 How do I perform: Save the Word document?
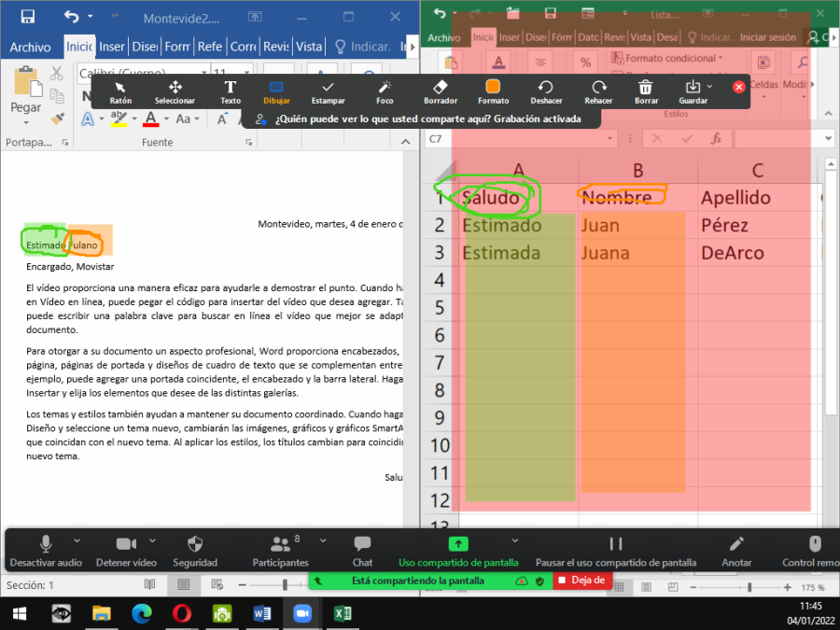tap(28, 17)
